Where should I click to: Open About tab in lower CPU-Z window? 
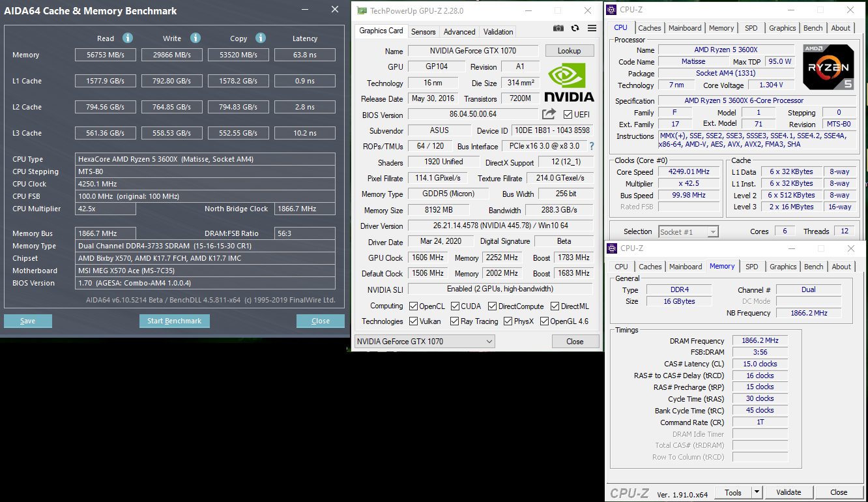[841, 267]
